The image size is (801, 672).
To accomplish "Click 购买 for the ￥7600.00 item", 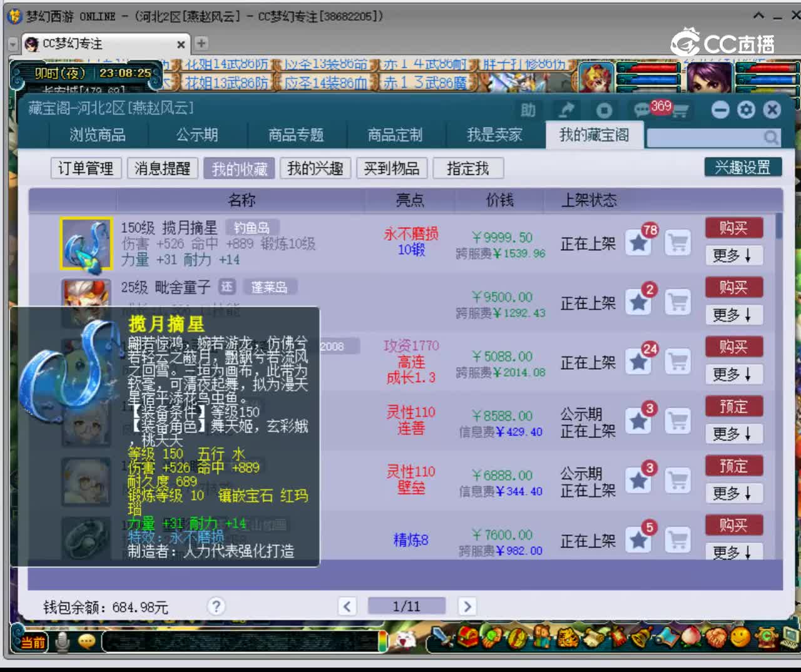I will 734,525.
